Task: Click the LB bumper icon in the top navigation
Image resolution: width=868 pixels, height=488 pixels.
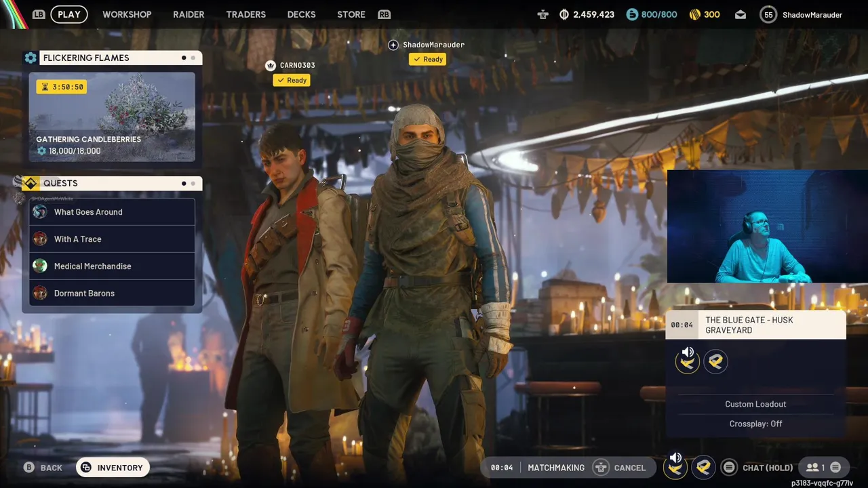Action: (x=39, y=14)
